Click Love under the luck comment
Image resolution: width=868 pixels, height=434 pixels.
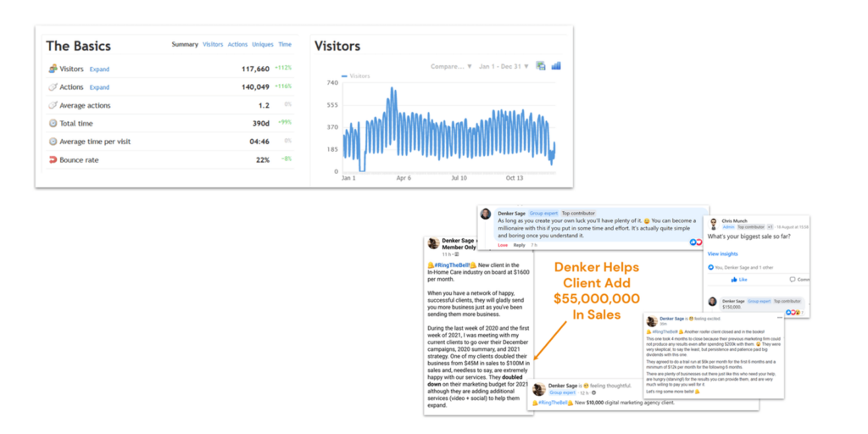click(503, 245)
